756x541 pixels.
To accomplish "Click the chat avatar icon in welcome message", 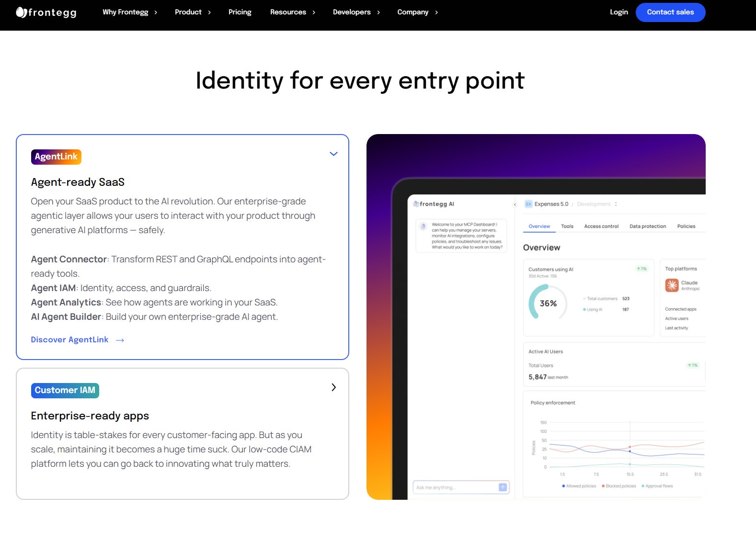I will [423, 226].
